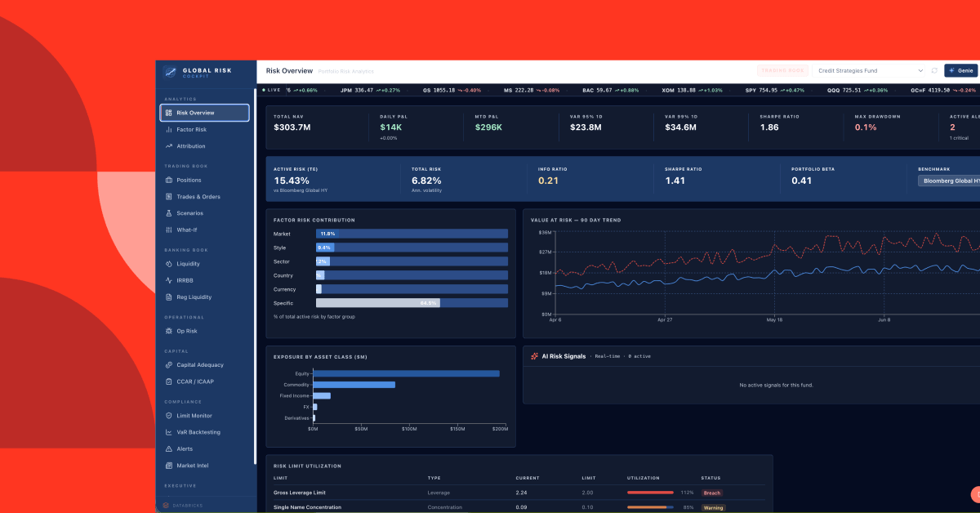Click Gross Leverage Limit utilization bar
Viewport: 980px width, 513px height.
(x=650, y=493)
